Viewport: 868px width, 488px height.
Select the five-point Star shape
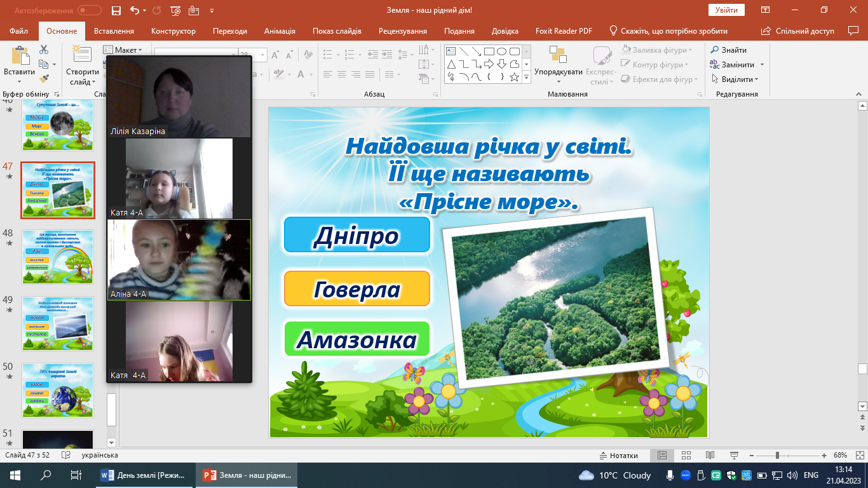514,77
